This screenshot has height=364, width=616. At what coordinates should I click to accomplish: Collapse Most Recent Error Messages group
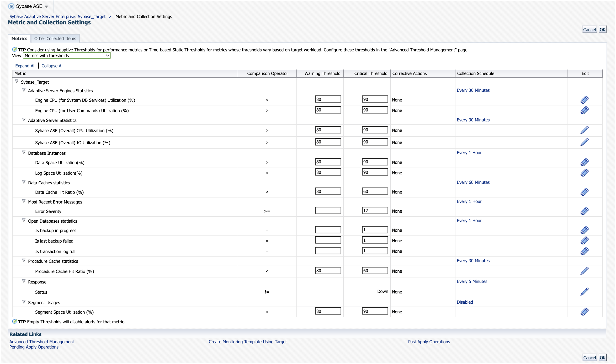point(24,201)
